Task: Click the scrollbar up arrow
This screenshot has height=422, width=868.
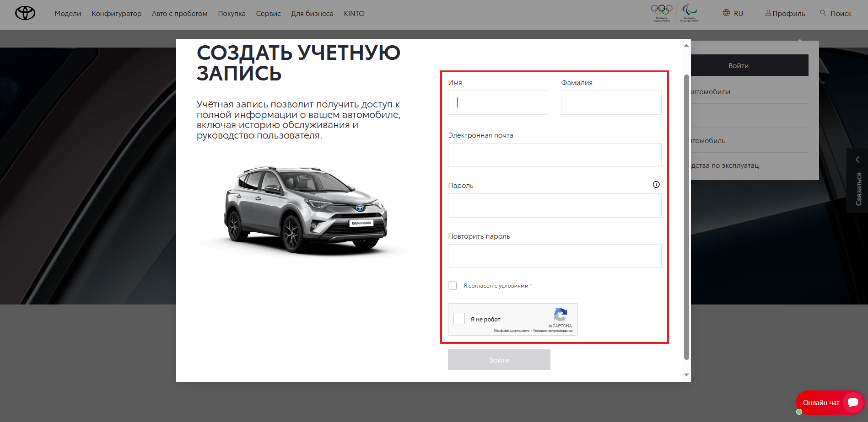Action: pos(686,45)
